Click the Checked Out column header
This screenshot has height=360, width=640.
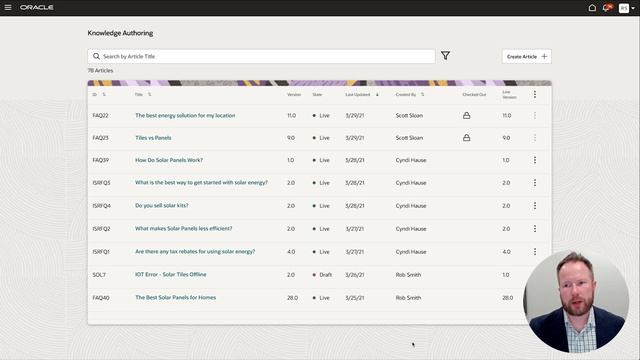pyautogui.click(x=474, y=94)
